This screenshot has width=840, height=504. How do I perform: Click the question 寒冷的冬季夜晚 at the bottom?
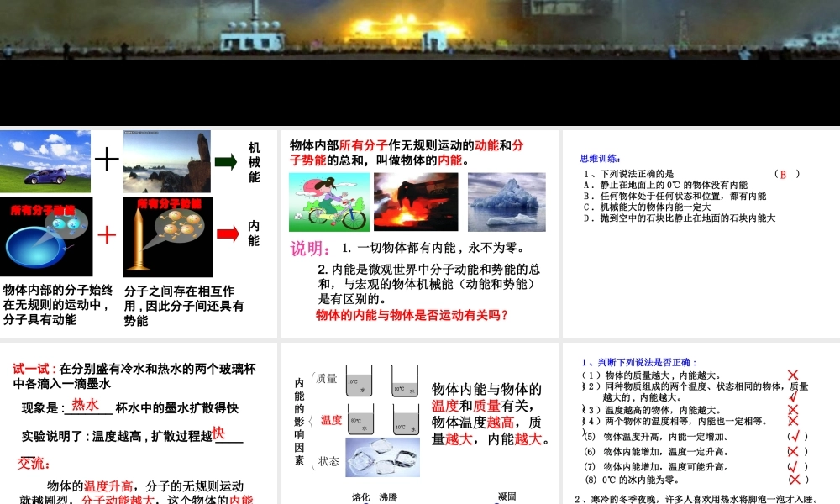coord(696,499)
